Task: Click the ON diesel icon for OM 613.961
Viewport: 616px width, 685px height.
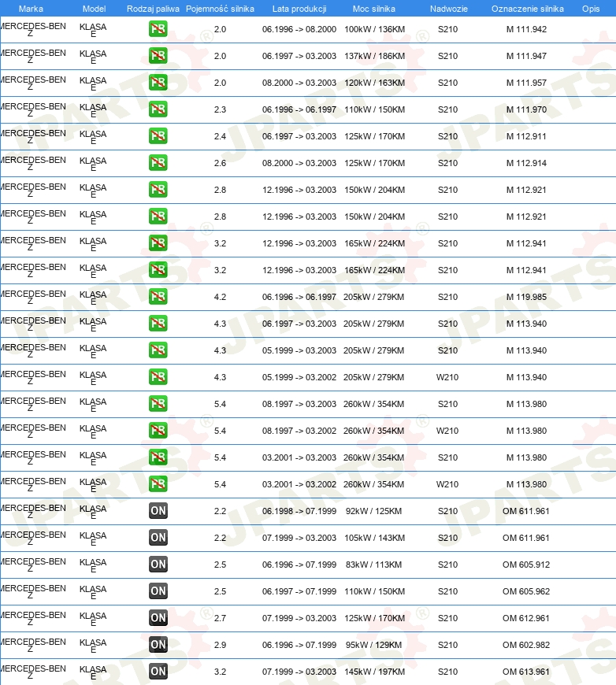Action: tap(158, 672)
